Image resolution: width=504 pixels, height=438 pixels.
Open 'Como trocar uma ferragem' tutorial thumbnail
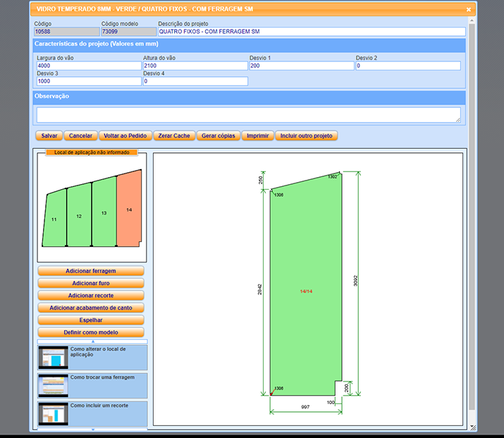53,386
